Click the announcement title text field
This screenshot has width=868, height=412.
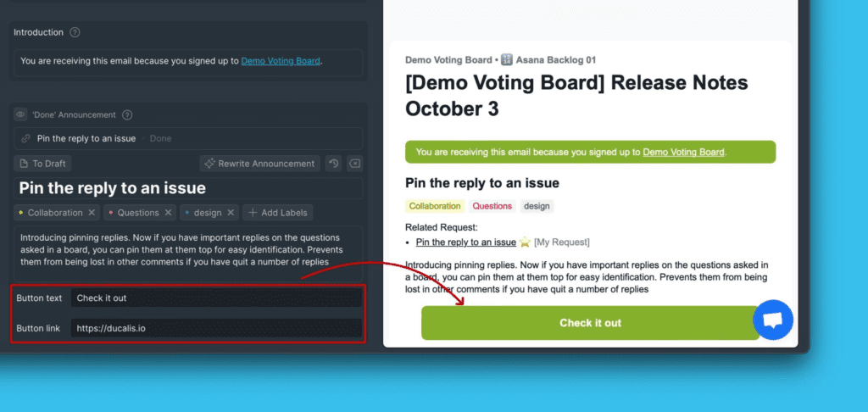tap(188, 188)
